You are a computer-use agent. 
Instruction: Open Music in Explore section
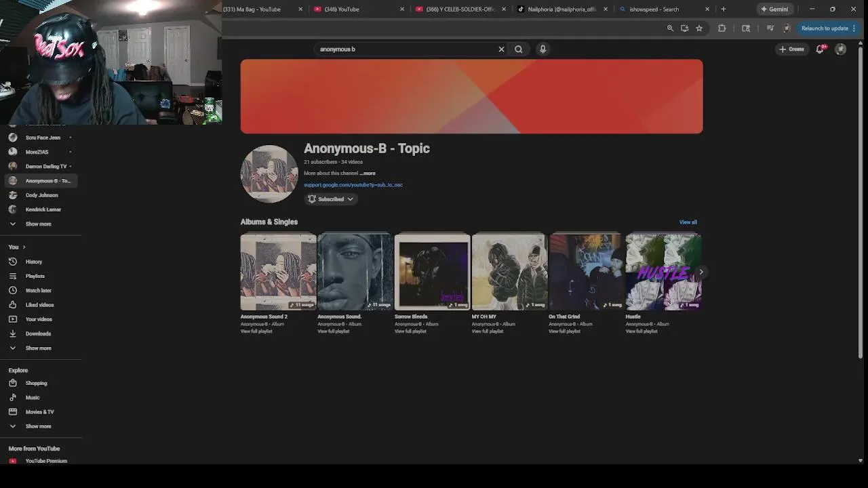[41, 397]
